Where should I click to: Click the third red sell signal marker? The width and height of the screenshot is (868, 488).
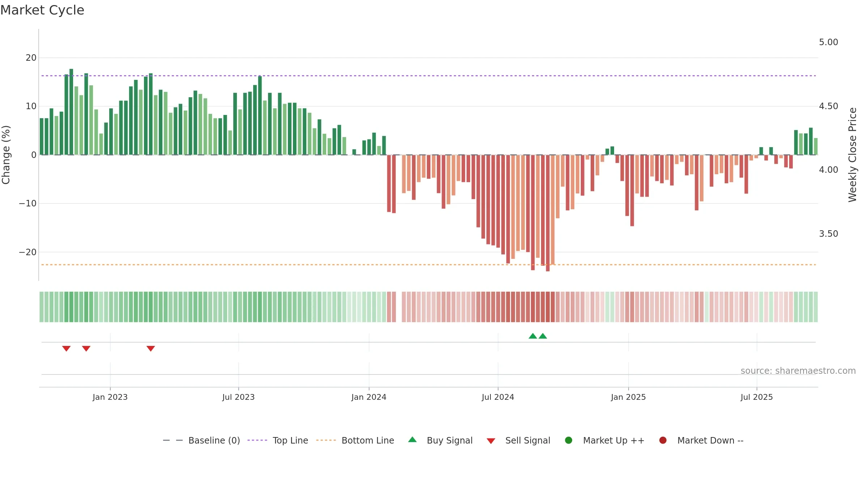[x=151, y=348]
